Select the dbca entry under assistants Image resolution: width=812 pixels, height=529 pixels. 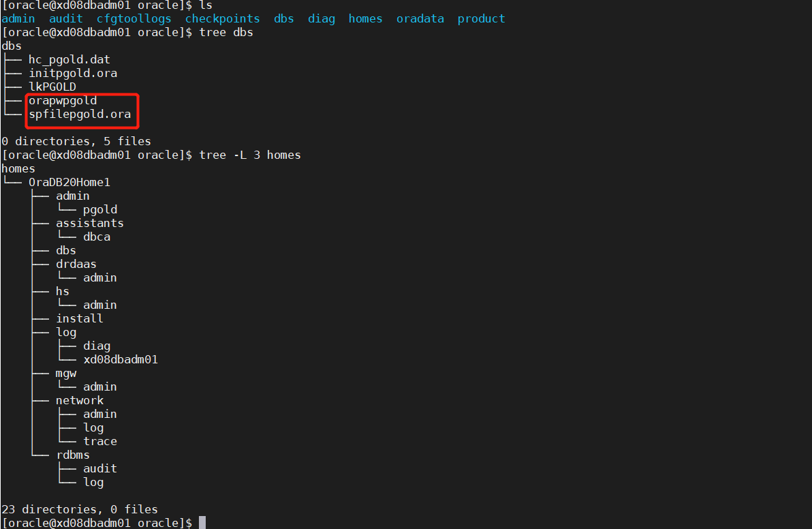pyautogui.click(x=97, y=237)
